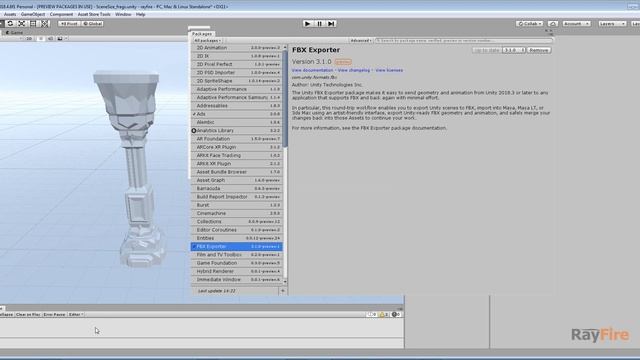The height and width of the screenshot is (360, 640).
Task: Open the Collab dropdown
Action: (529, 24)
